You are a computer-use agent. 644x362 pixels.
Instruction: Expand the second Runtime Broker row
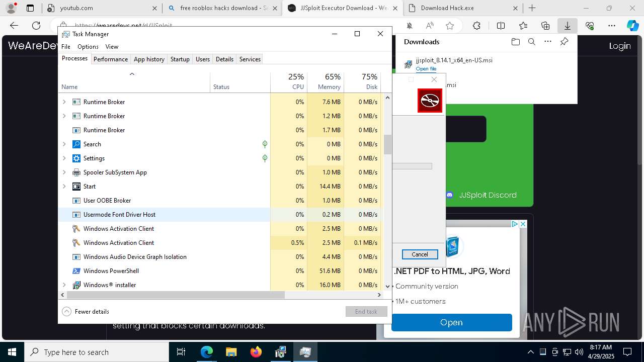[x=64, y=116]
